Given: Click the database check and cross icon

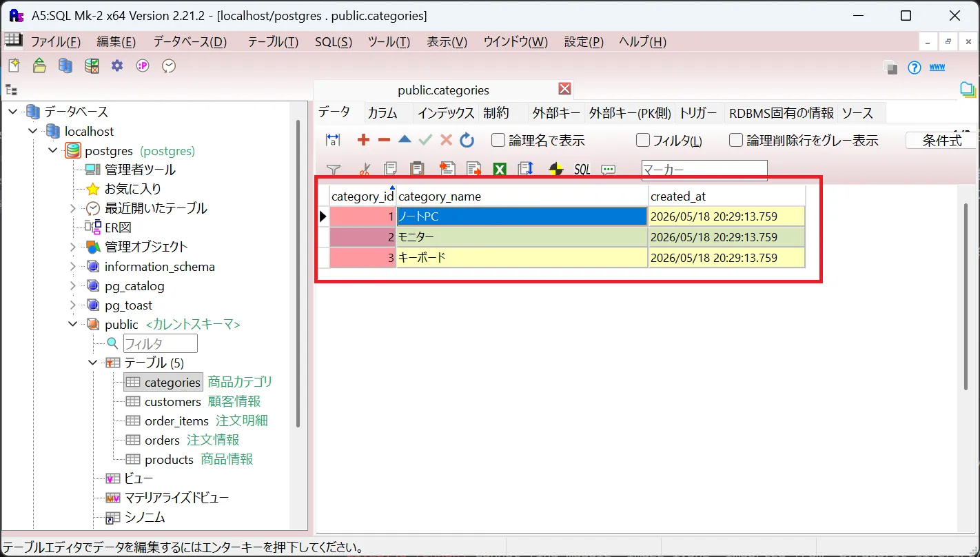Looking at the screenshot, I should coord(92,66).
